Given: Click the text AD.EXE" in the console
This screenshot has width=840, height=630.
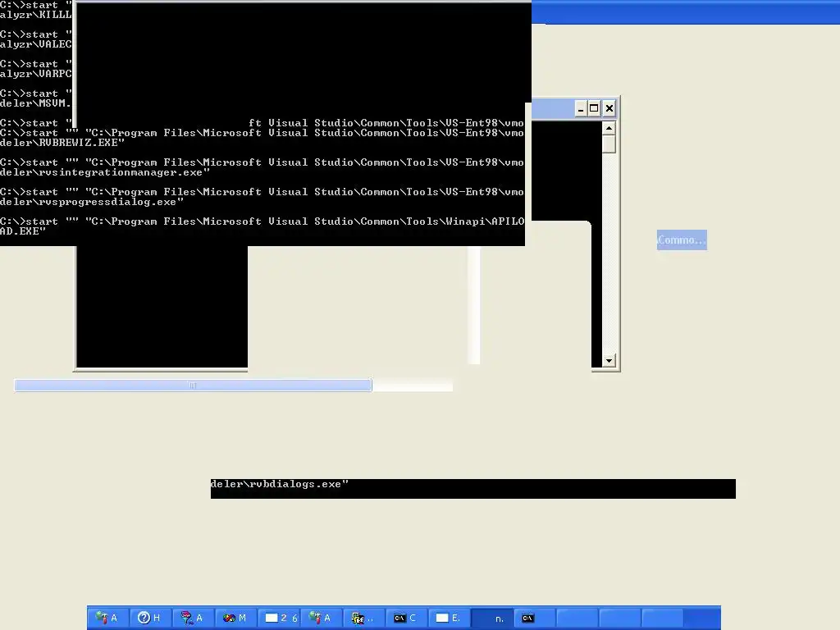Looking at the screenshot, I should click(x=23, y=231).
